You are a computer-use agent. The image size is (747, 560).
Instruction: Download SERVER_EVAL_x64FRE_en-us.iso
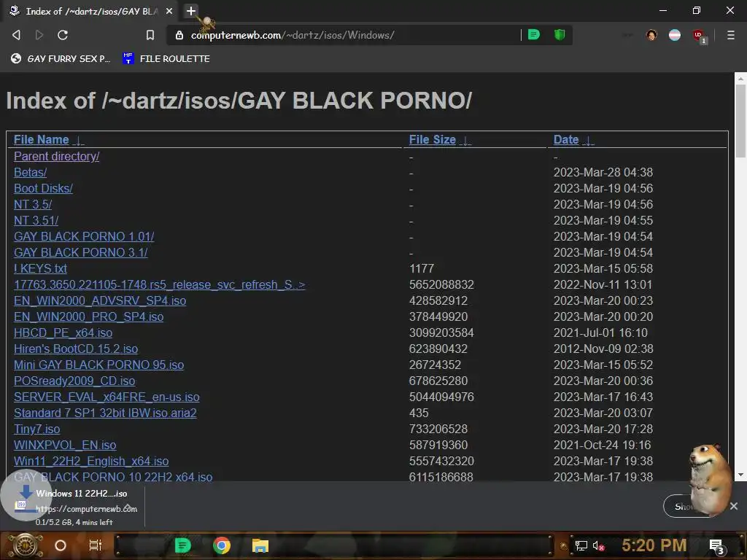(107, 397)
